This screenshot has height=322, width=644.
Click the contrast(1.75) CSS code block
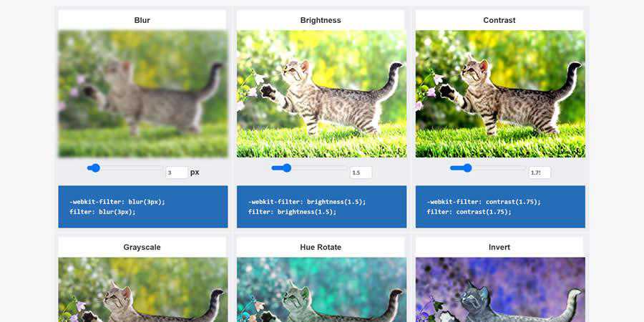pyautogui.click(x=500, y=207)
